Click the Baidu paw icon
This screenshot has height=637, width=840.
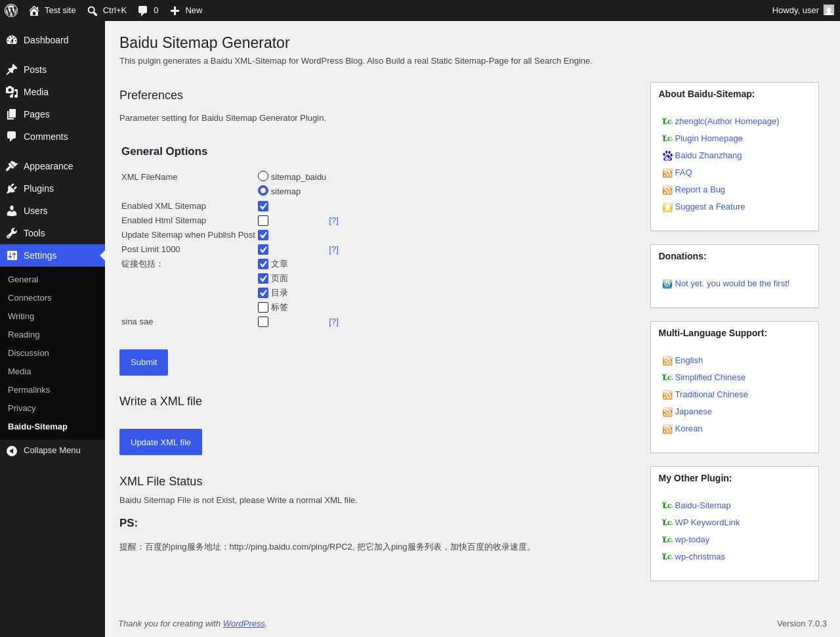667,156
